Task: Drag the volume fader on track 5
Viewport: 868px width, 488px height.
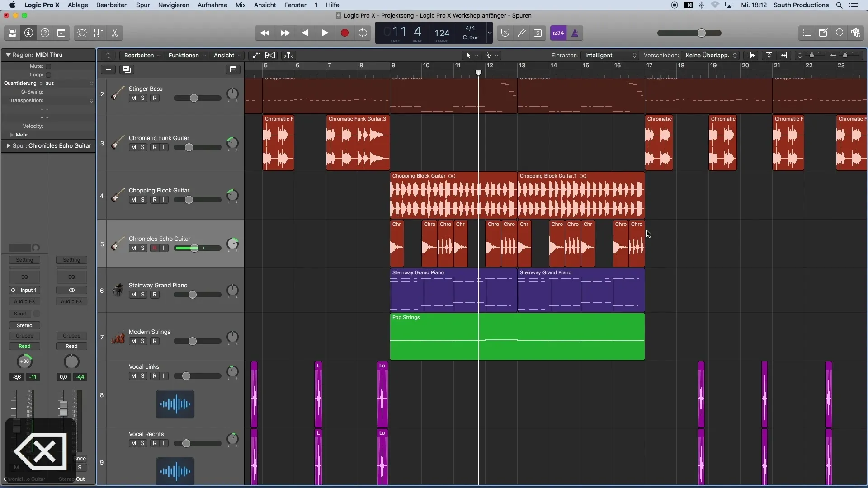Action: (193, 248)
